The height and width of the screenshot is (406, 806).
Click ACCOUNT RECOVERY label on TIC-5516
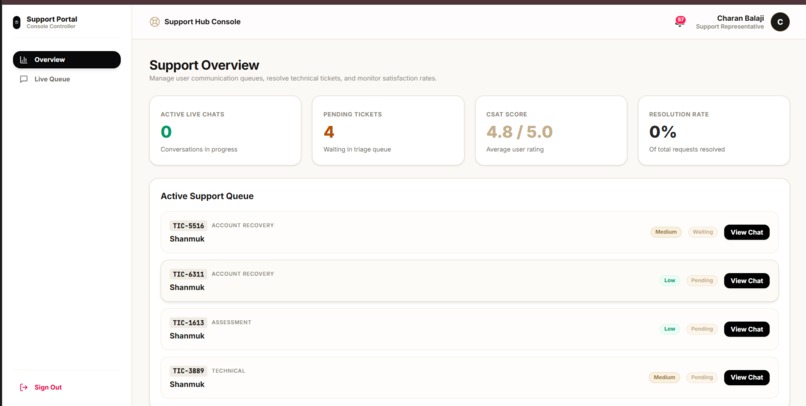pyautogui.click(x=243, y=226)
